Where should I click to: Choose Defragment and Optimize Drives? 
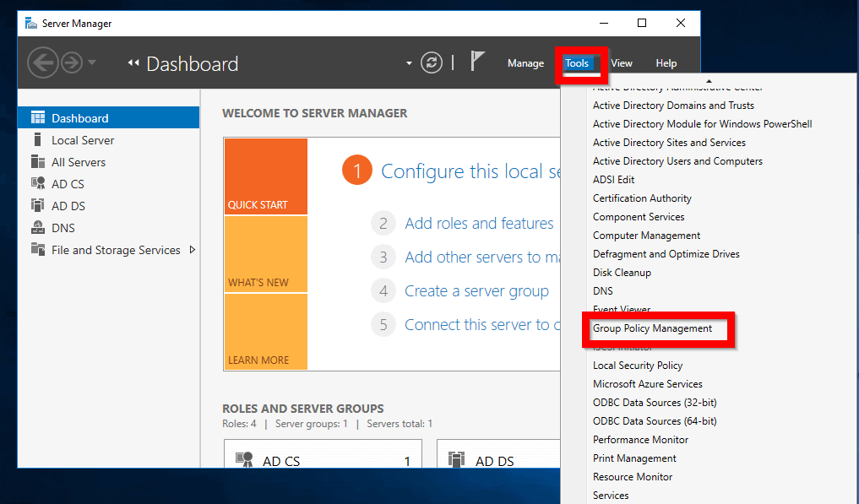(x=666, y=254)
